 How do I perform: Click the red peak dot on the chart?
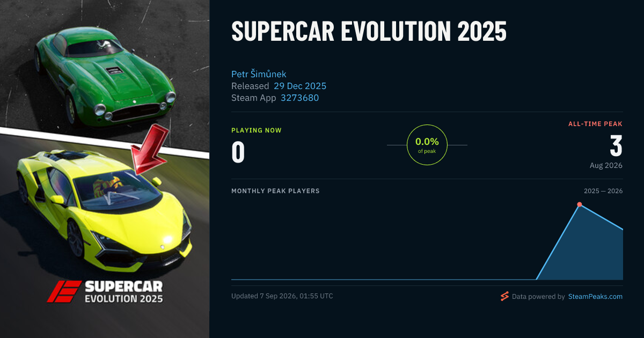(579, 204)
